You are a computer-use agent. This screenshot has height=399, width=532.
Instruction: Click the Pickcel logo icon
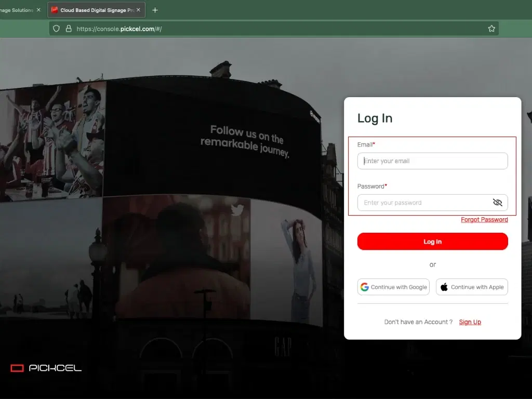point(17,368)
